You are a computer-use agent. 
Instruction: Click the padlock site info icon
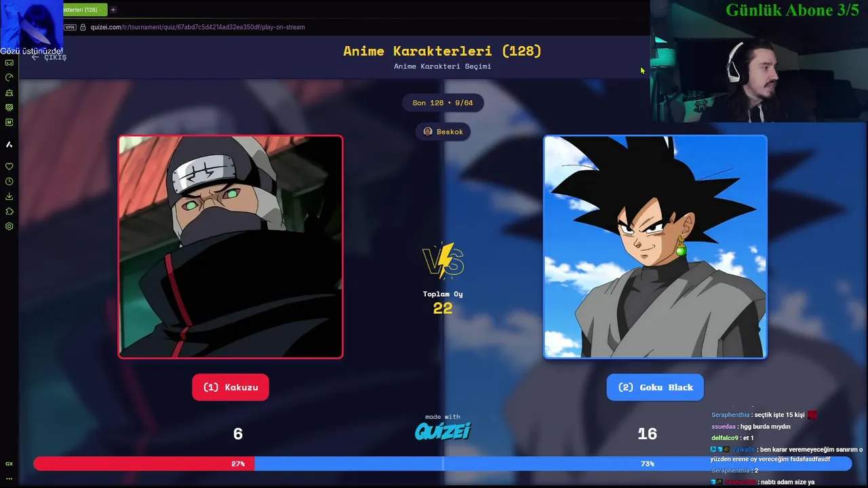(x=83, y=27)
